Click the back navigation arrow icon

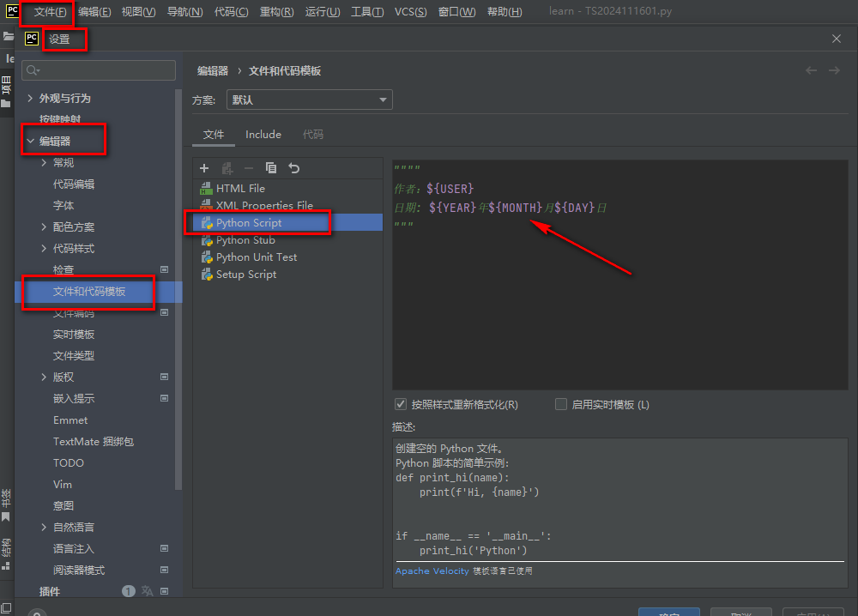(x=811, y=70)
